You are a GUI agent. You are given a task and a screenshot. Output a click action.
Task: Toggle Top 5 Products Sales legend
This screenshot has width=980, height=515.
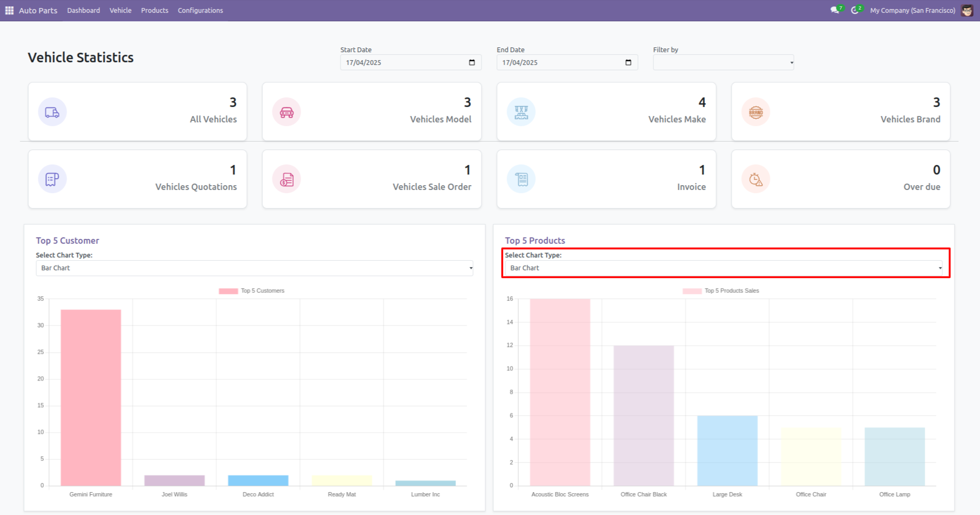(721, 291)
